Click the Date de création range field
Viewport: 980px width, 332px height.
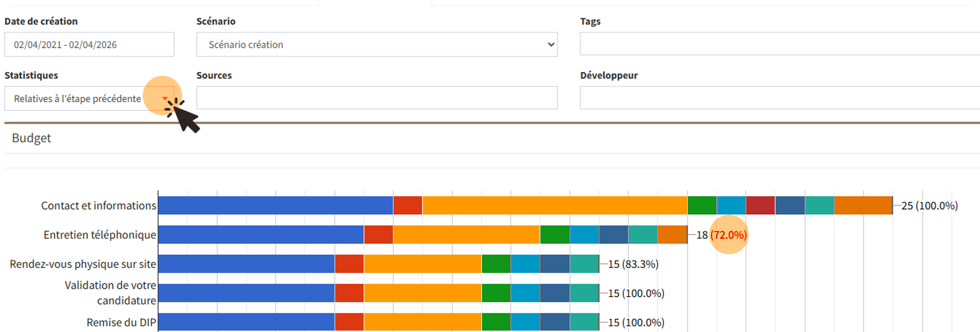coord(89,45)
